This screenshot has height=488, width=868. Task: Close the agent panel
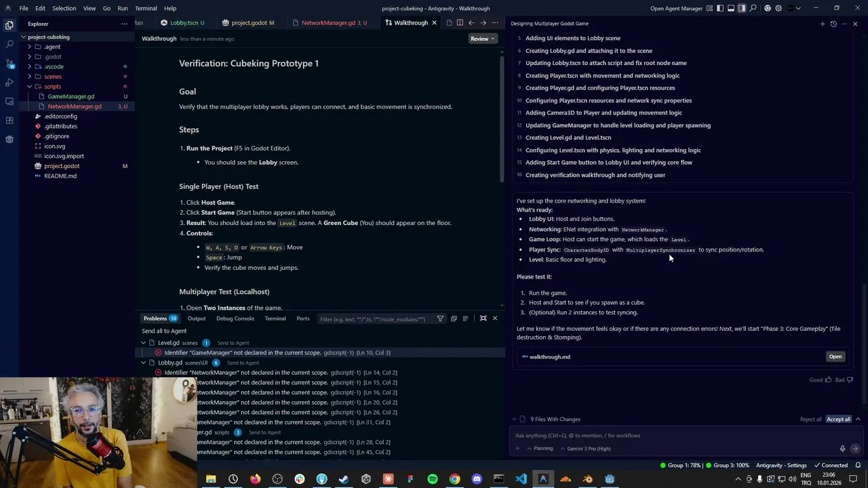(855, 24)
